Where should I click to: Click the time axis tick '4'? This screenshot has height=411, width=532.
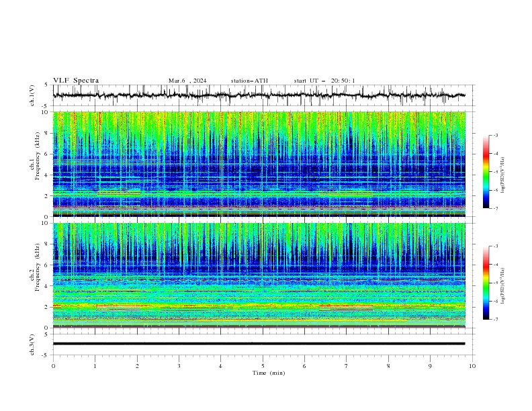pos(220,366)
